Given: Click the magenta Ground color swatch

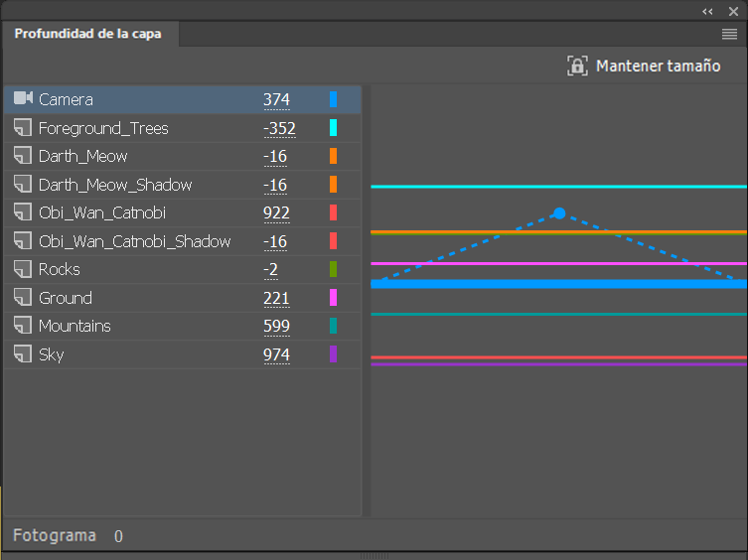Looking at the screenshot, I should coord(333,298).
